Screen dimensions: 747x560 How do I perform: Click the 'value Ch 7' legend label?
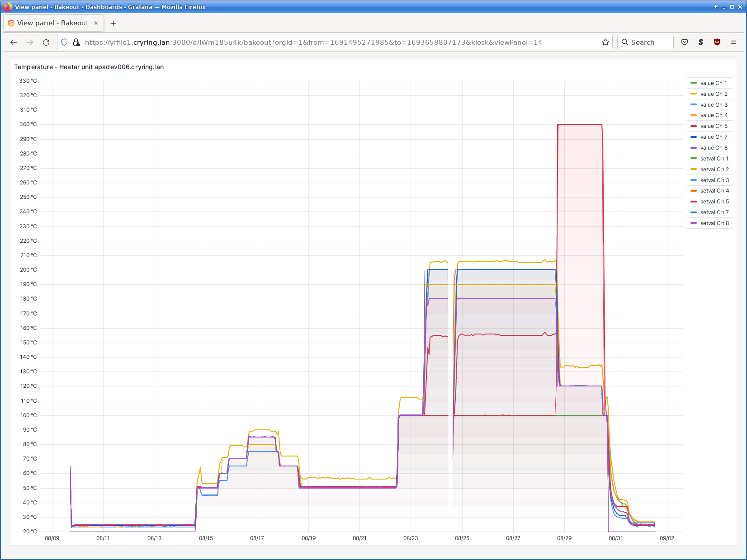714,137
